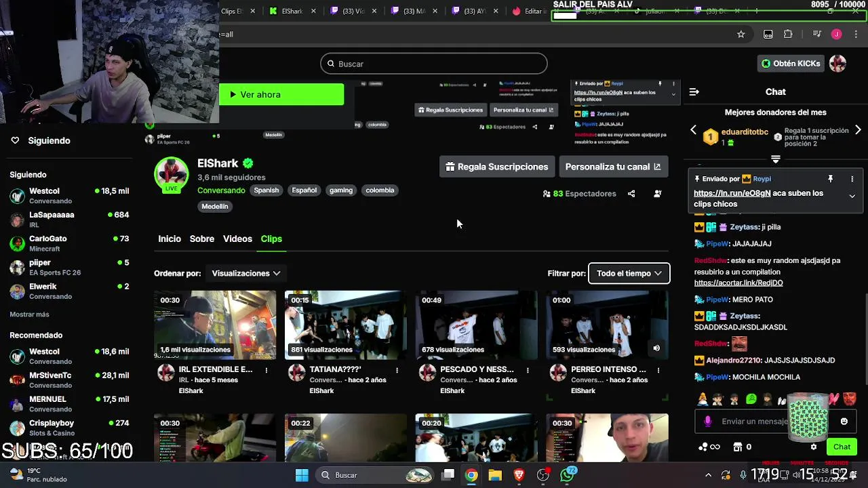
Task: Open the Chrome profile avatar J
Action: point(836,35)
